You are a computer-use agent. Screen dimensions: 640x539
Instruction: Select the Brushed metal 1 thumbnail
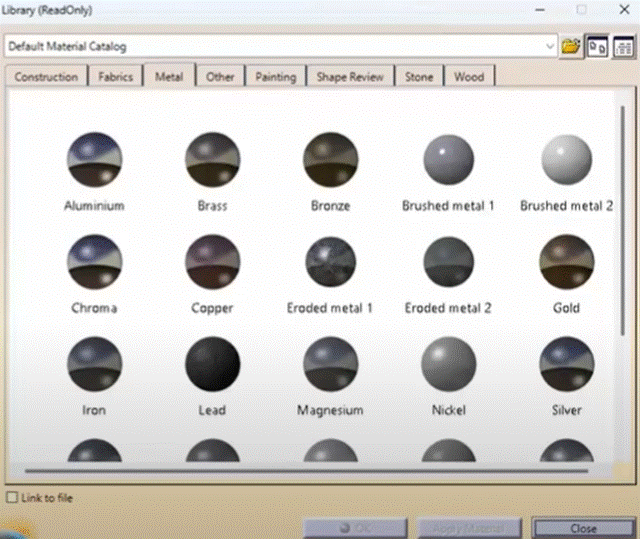pos(448,160)
